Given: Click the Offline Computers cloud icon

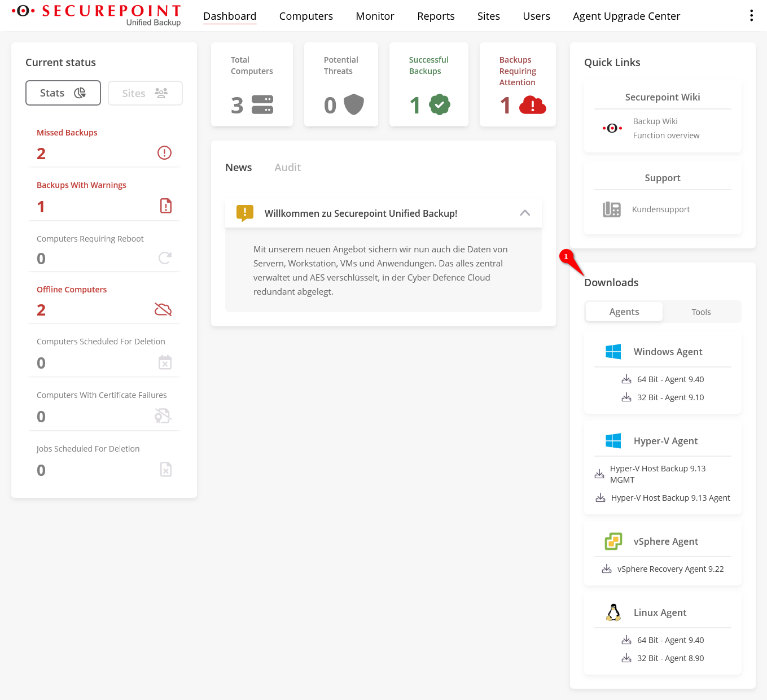Looking at the screenshot, I should 163,309.
